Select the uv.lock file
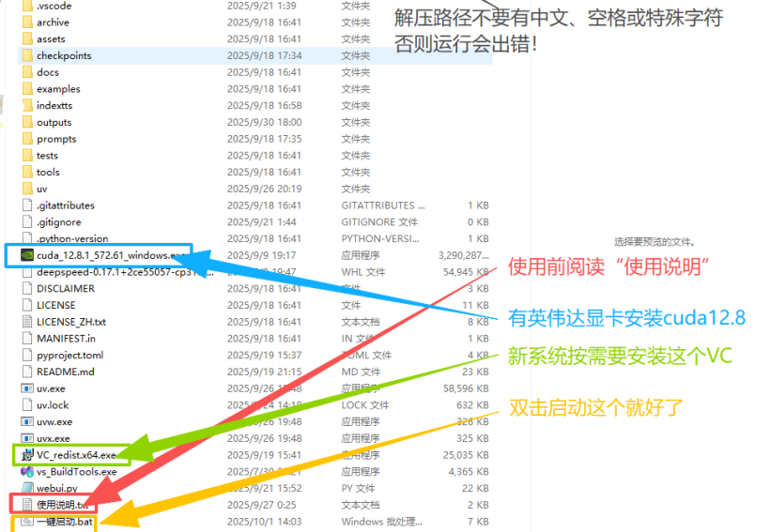The width and height of the screenshot is (770, 532). click(x=53, y=405)
